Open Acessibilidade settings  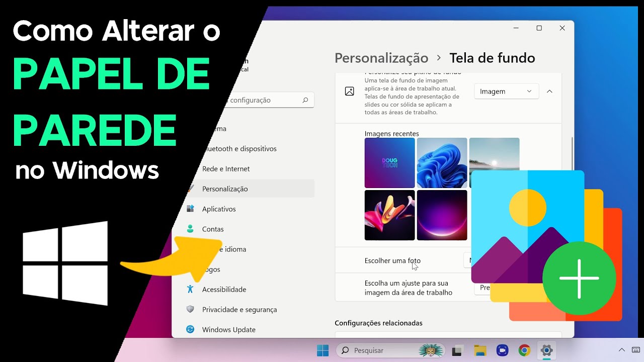coord(224,290)
